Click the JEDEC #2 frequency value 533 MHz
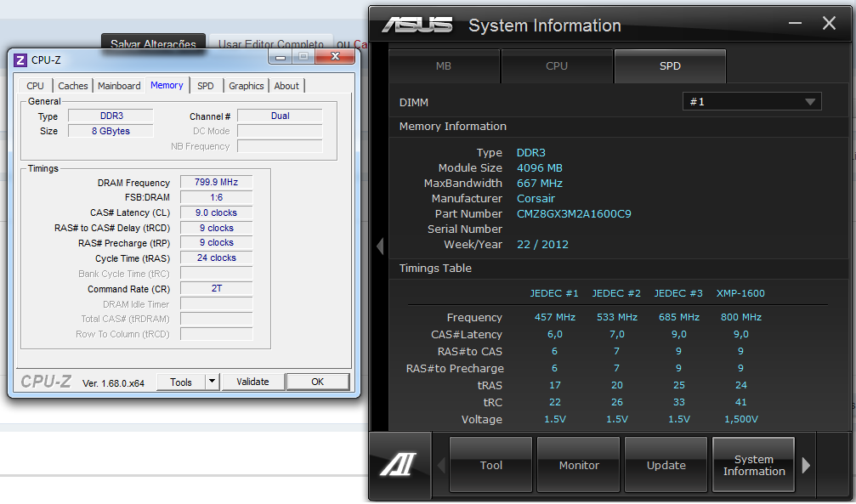 [617, 317]
